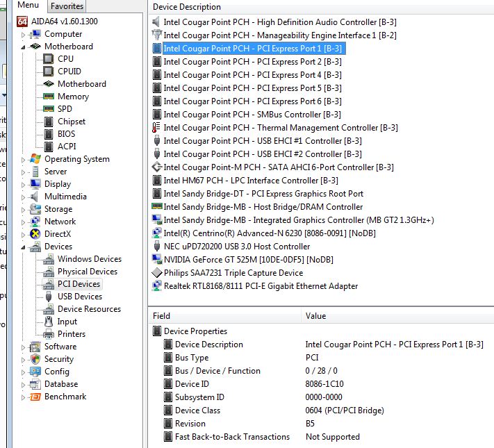Screen dimensions: 494x448
Task: Click the USB Devices plug icon
Action: 48,297
